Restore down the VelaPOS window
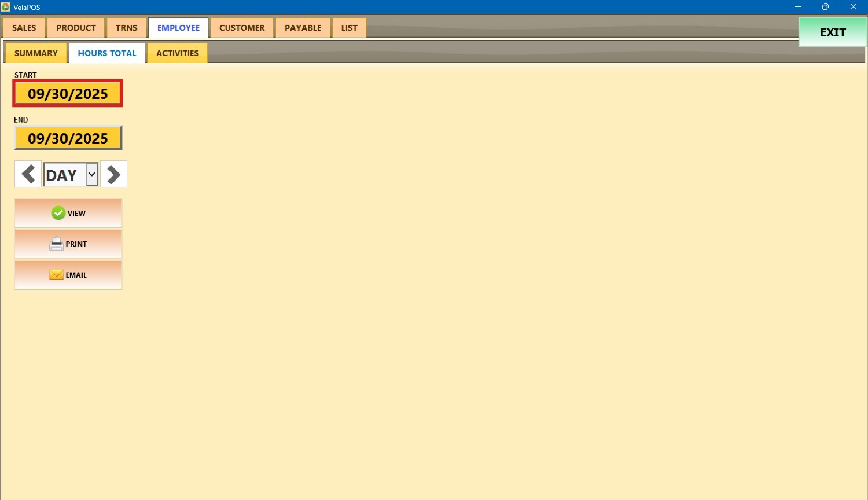Viewport: 868px width, 500px height. pyautogui.click(x=825, y=7)
